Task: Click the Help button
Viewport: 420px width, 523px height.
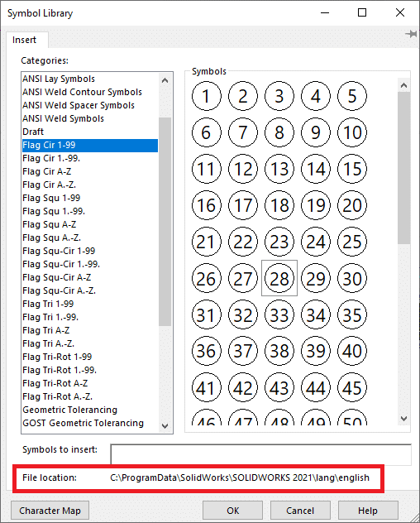Action: [x=368, y=511]
